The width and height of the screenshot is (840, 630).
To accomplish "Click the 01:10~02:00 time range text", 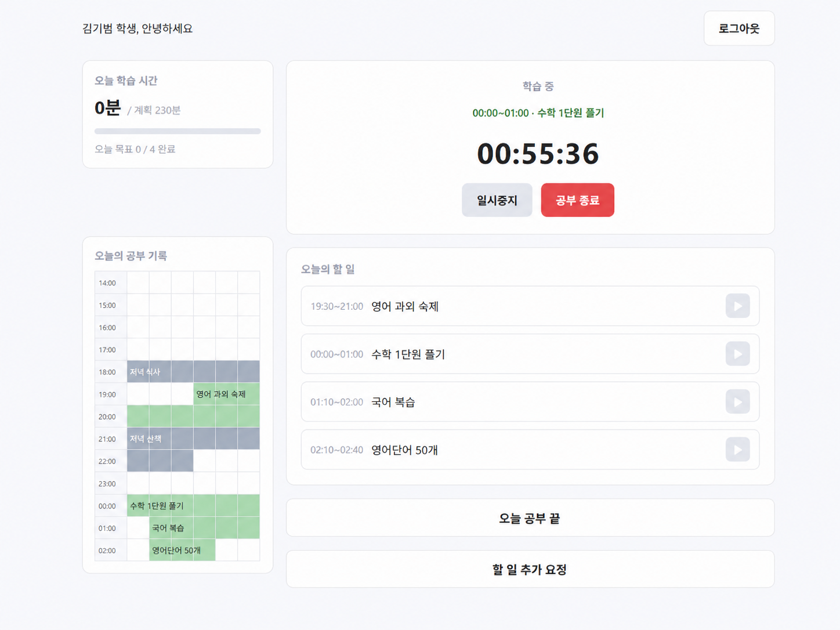I will 337,402.
